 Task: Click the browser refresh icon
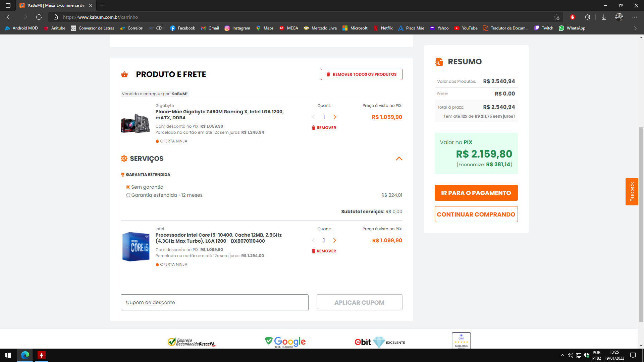39,17
